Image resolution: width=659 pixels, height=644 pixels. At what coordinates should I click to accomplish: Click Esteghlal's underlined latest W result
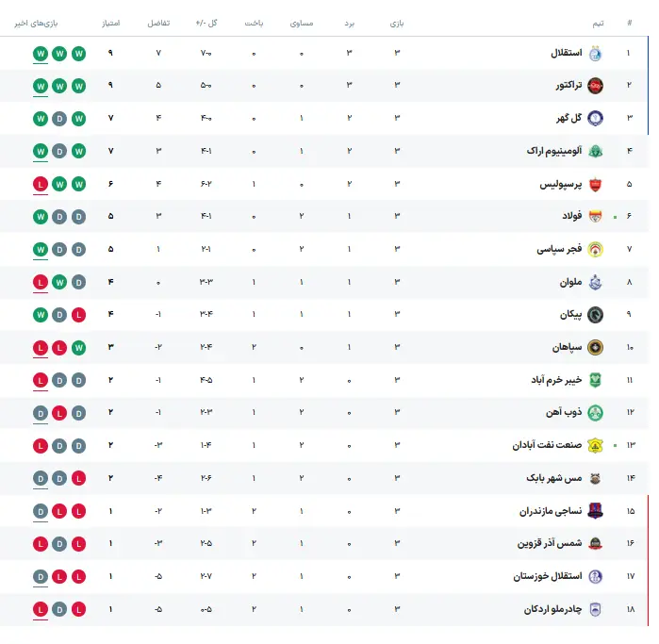point(41,54)
